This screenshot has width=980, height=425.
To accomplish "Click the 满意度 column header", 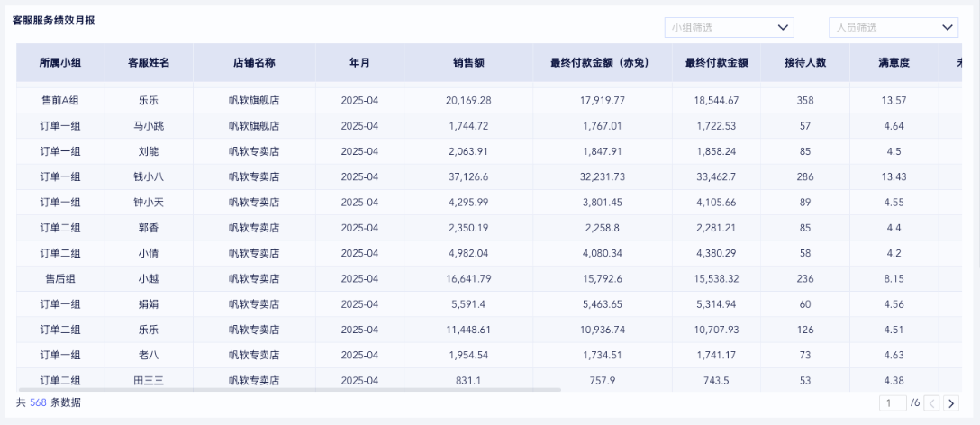I will click(894, 63).
